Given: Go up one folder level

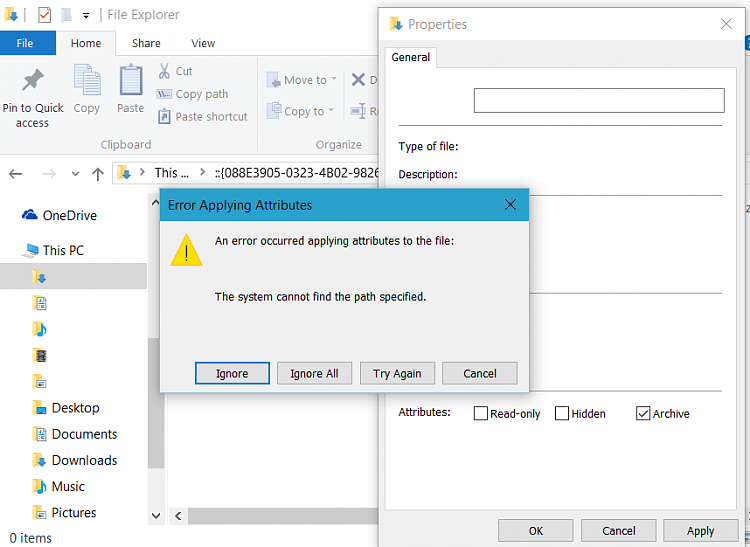Looking at the screenshot, I should click(x=98, y=174).
